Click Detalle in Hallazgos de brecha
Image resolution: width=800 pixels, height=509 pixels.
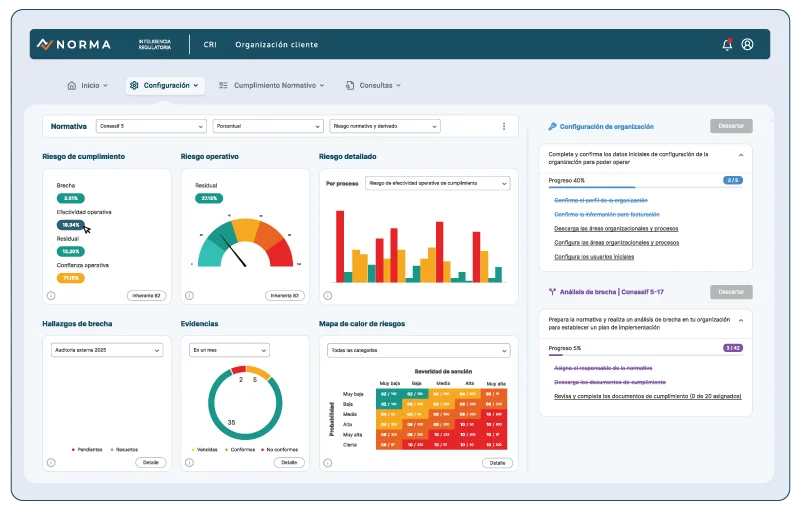[151, 463]
